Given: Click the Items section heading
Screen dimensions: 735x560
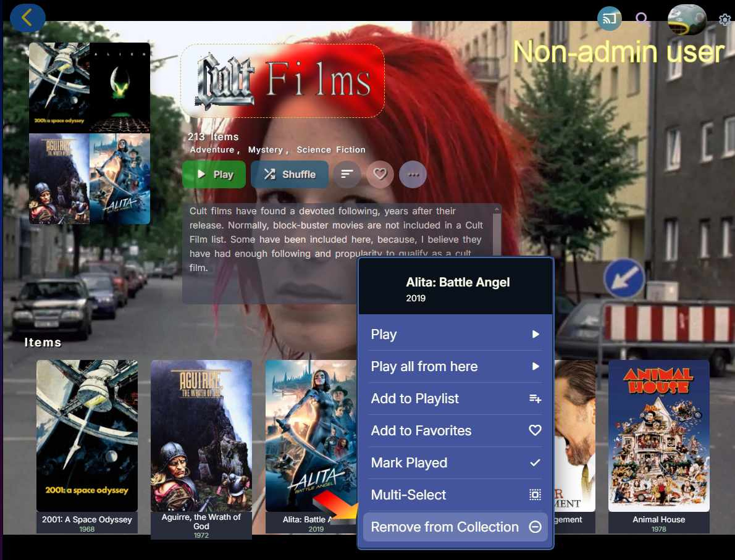Looking at the screenshot, I should click(x=43, y=343).
